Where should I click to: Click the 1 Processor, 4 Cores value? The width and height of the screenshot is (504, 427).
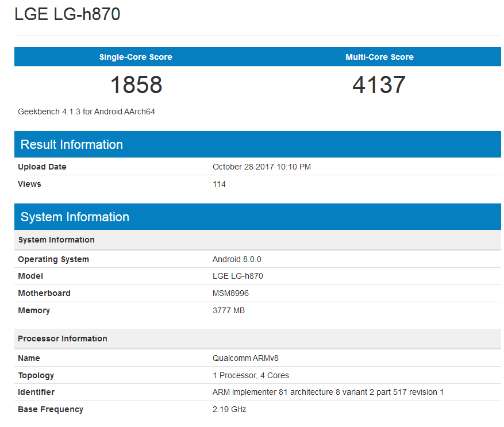pyautogui.click(x=251, y=375)
